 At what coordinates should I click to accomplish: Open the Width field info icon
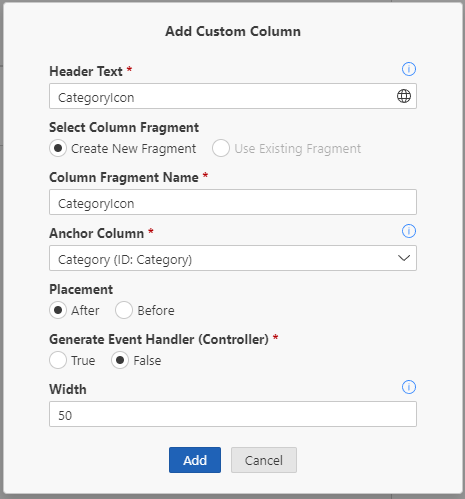[409, 387]
